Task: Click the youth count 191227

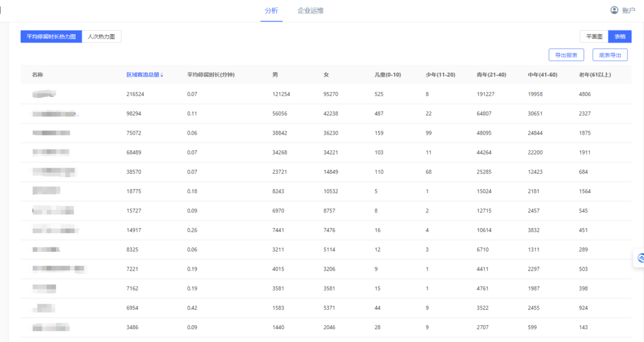Action: click(x=486, y=94)
